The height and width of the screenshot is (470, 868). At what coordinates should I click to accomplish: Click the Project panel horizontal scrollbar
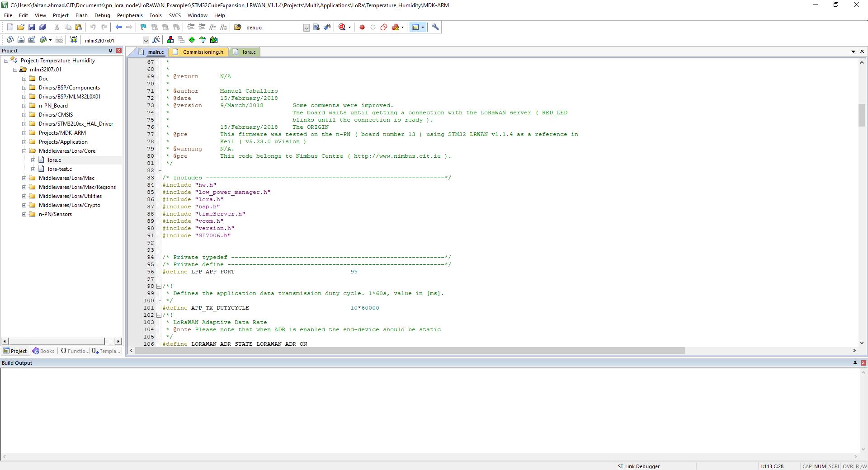pyautogui.click(x=56, y=341)
